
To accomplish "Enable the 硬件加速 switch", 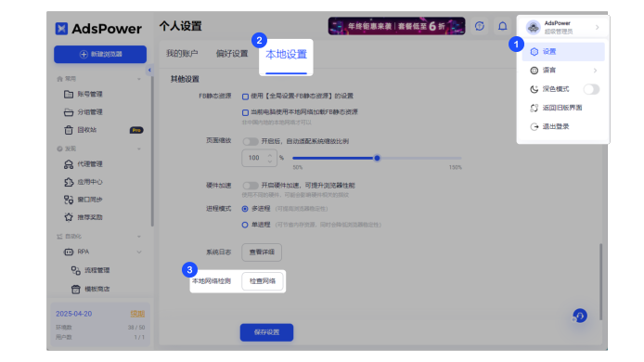I will (251, 186).
